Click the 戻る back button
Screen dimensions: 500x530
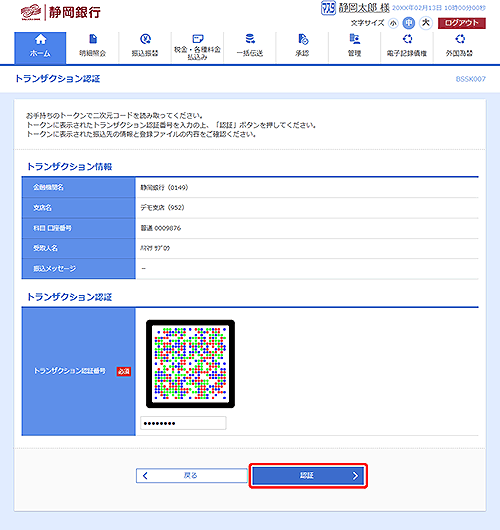coord(192,476)
